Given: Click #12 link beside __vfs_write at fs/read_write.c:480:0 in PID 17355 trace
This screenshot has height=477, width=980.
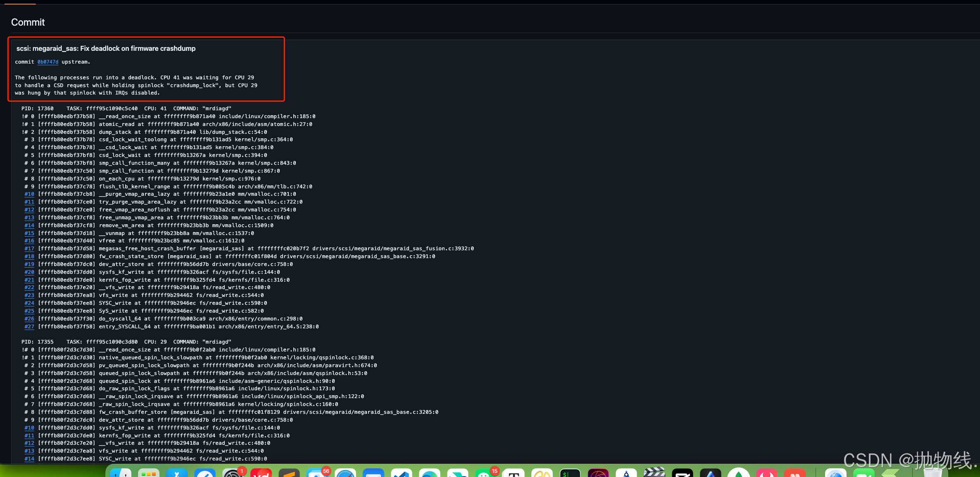Looking at the screenshot, I should coord(29,443).
